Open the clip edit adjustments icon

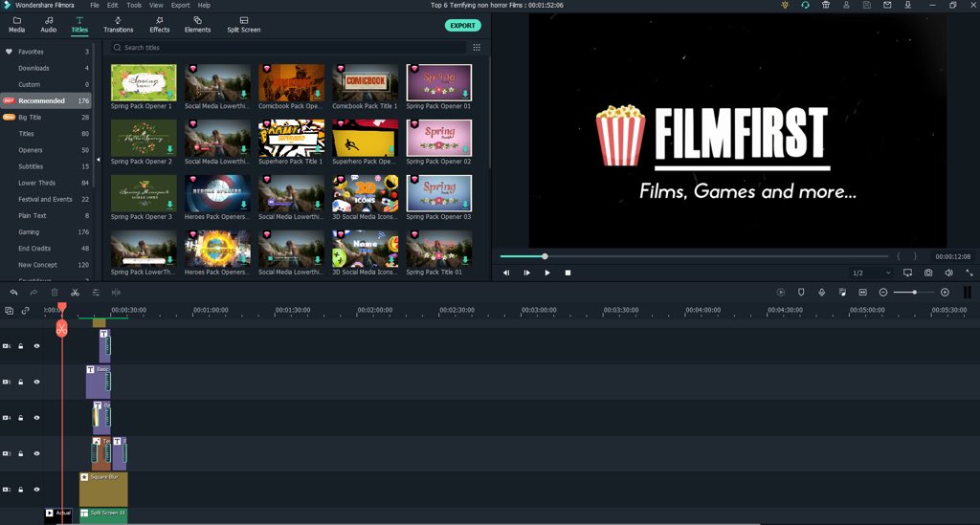click(96, 293)
